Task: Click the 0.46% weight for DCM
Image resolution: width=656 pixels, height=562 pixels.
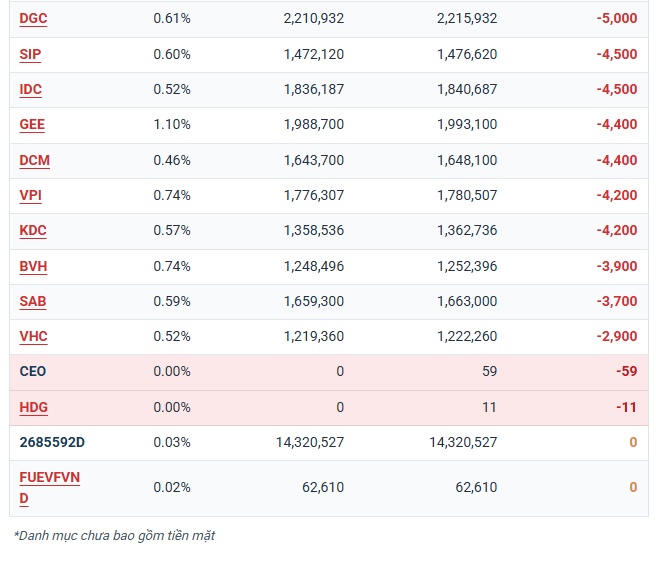Action: 172,160
